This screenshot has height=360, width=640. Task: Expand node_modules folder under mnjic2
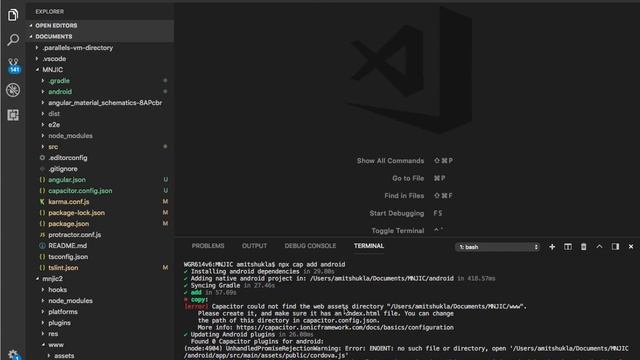click(x=100, y=301)
